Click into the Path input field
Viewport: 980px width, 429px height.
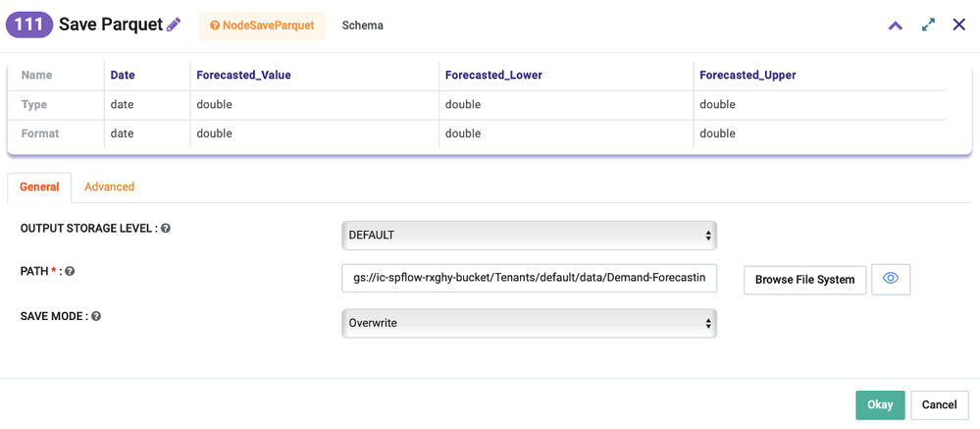(x=529, y=279)
